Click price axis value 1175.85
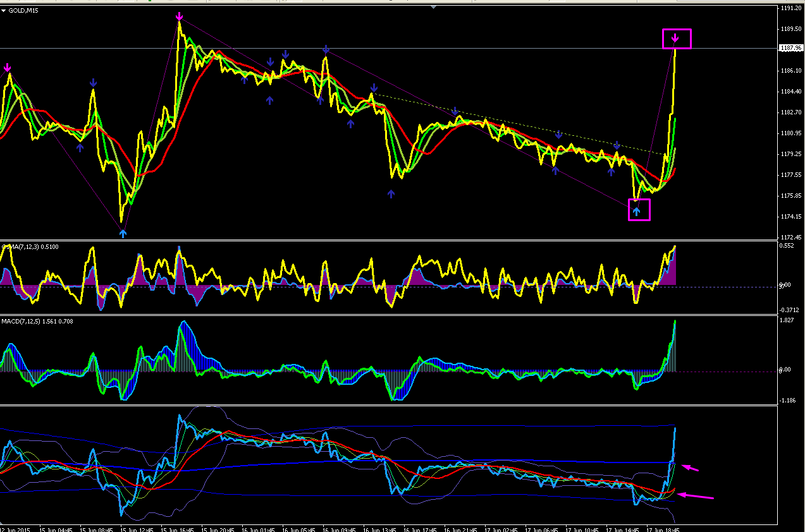 (x=791, y=196)
